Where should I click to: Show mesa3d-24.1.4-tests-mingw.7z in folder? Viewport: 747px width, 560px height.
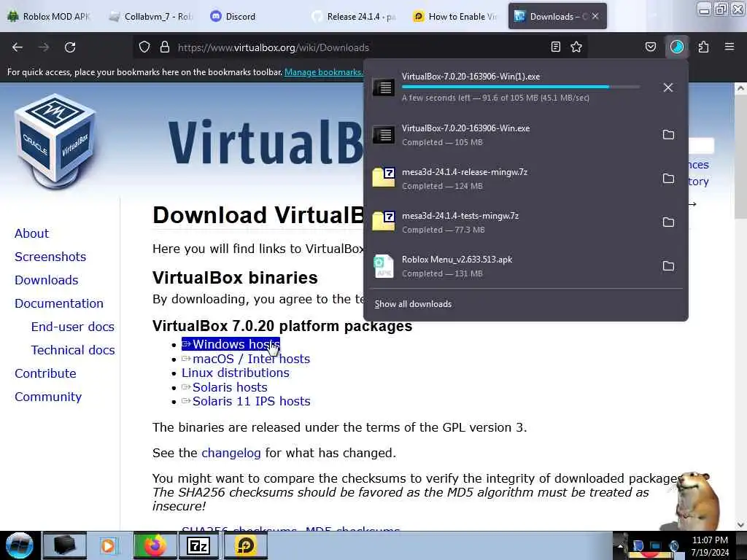coord(668,222)
